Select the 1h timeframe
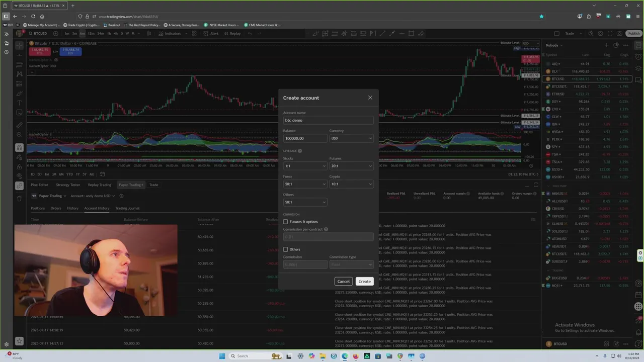Viewport: 644px width, 362px height. pos(109,34)
